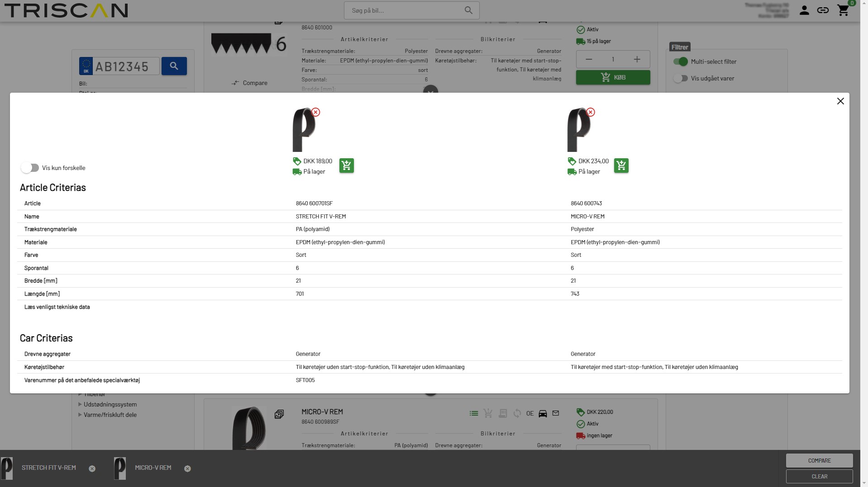Open the MICRO-V REM belt image in the dialog
Screen dimensions: 868x487
[x=579, y=130]
